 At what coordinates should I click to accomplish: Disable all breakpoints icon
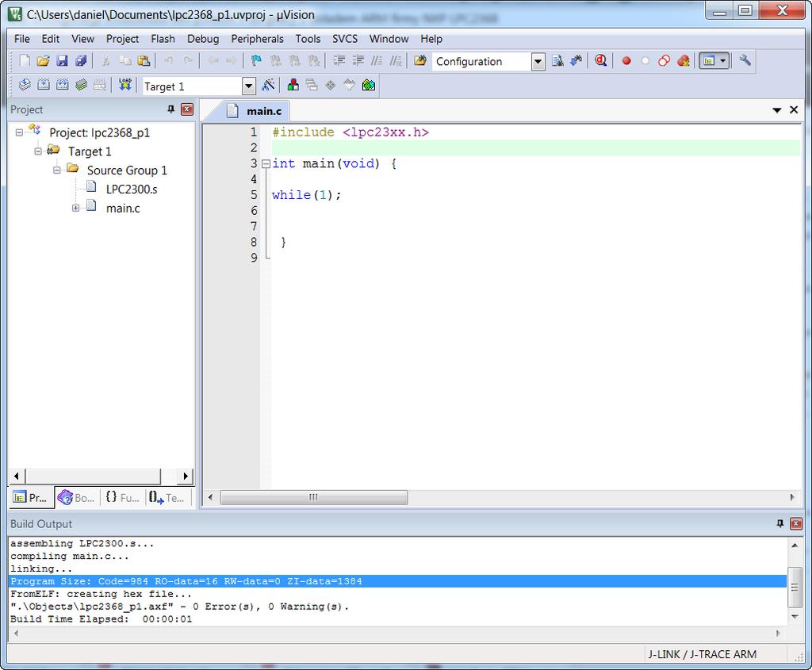(x=664, y=61)
